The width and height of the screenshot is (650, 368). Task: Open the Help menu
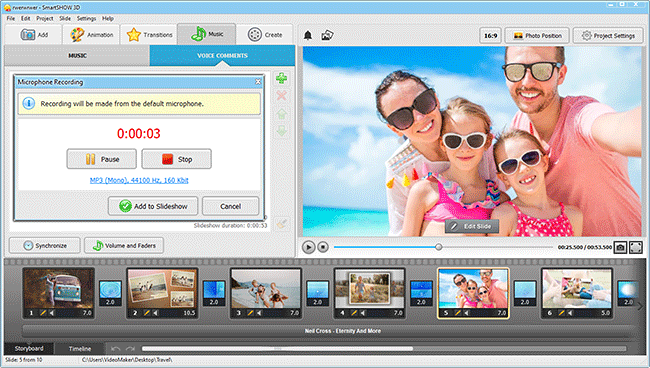point(108,18)
